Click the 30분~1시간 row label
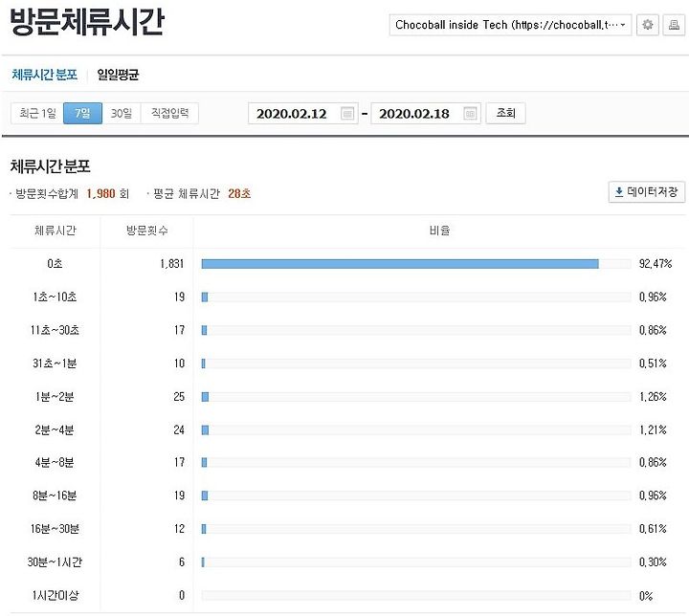Screen dimensions: 689x616 (x=55, y=562)
